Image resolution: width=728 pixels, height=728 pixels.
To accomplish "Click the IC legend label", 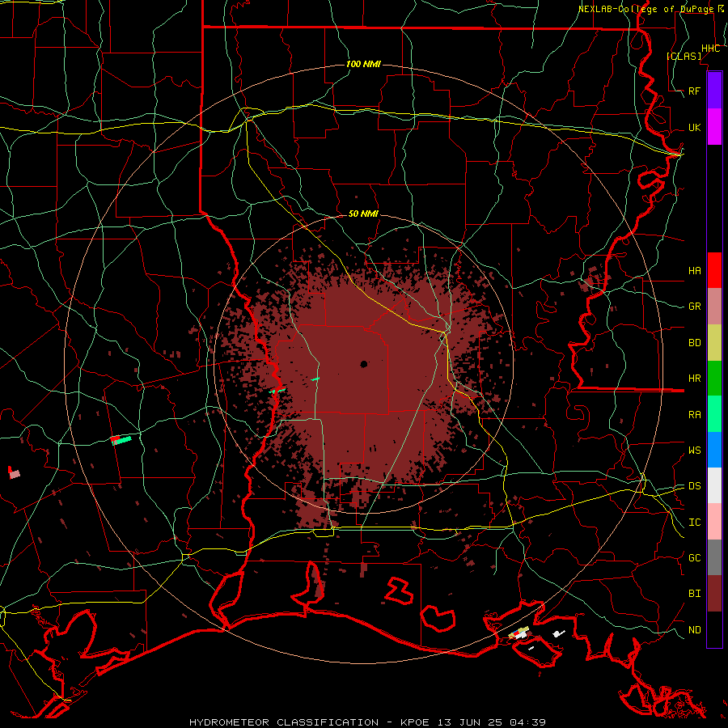I will [695, 522].
